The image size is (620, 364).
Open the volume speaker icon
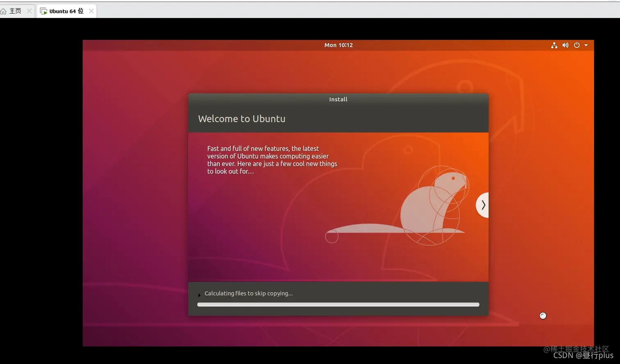[565, 45]
